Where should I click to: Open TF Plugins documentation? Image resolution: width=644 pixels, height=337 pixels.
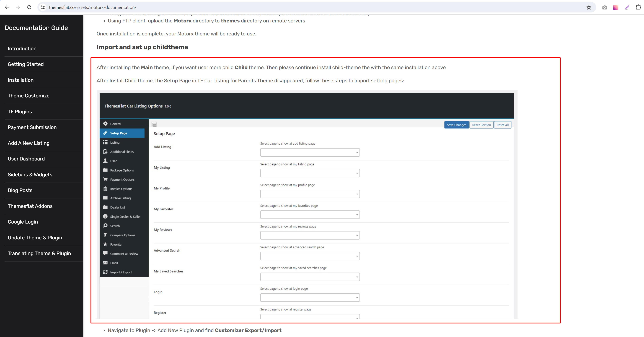coord(20,112)
